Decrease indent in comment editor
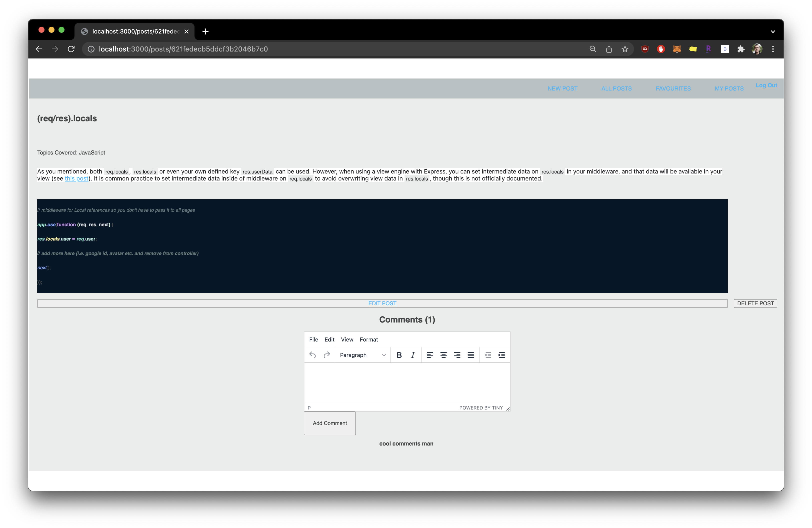 (488, 355)
